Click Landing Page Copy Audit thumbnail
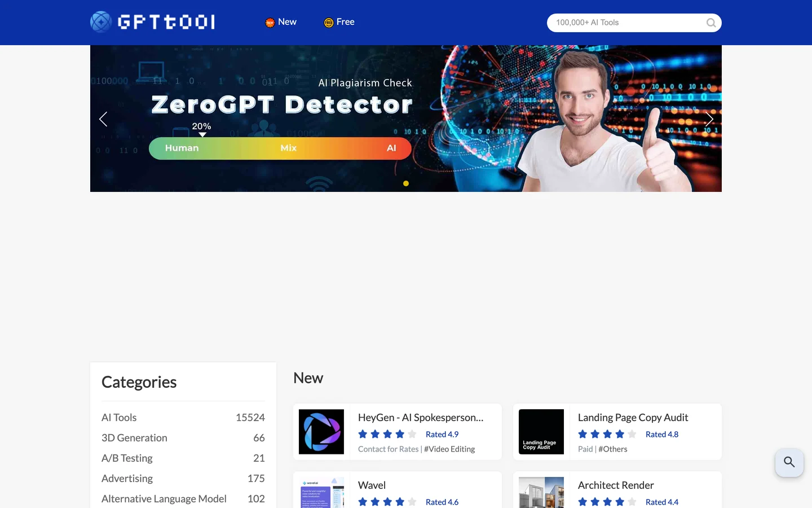 coord(541,432)
